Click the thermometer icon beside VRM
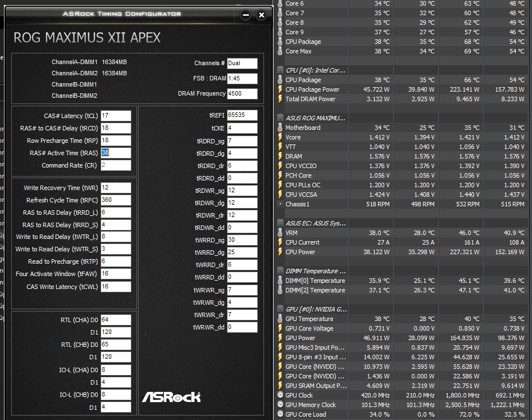532x420 pixels. coord(280,233)
